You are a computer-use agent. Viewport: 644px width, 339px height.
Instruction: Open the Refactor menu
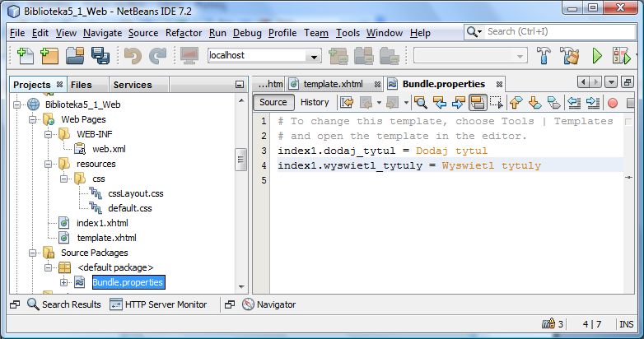coord(184,33)
